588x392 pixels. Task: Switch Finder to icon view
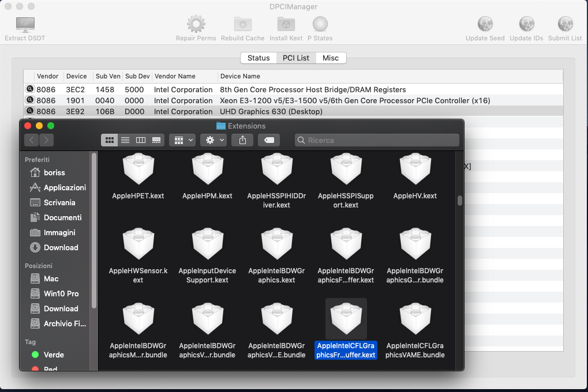coord(110,140)
